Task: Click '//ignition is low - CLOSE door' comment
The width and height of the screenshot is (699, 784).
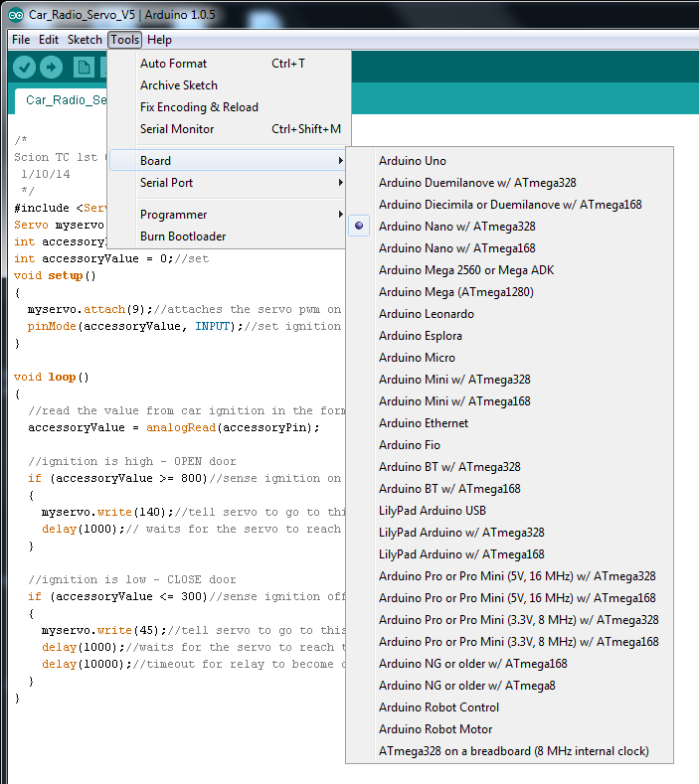Action: click(132, 580)
